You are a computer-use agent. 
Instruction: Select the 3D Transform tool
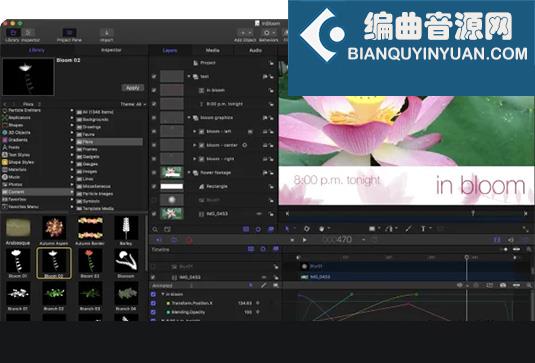[x=306, y=229]
